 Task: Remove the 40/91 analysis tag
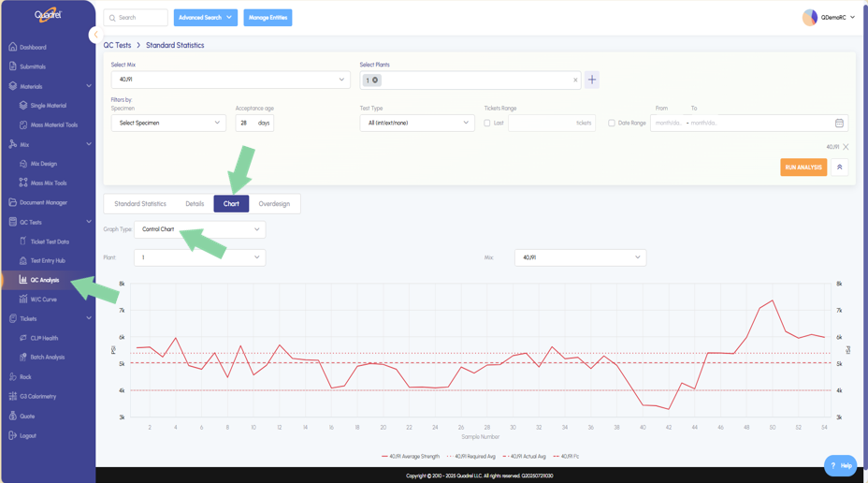point(846,147)
